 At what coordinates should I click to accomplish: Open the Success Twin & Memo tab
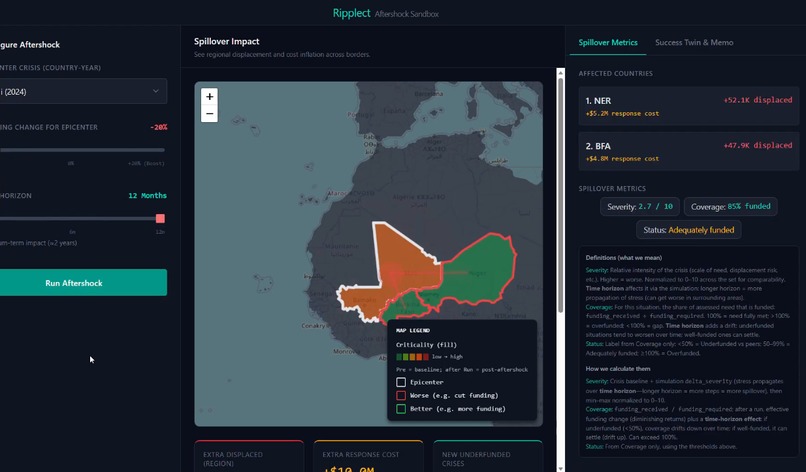(694, 43)
